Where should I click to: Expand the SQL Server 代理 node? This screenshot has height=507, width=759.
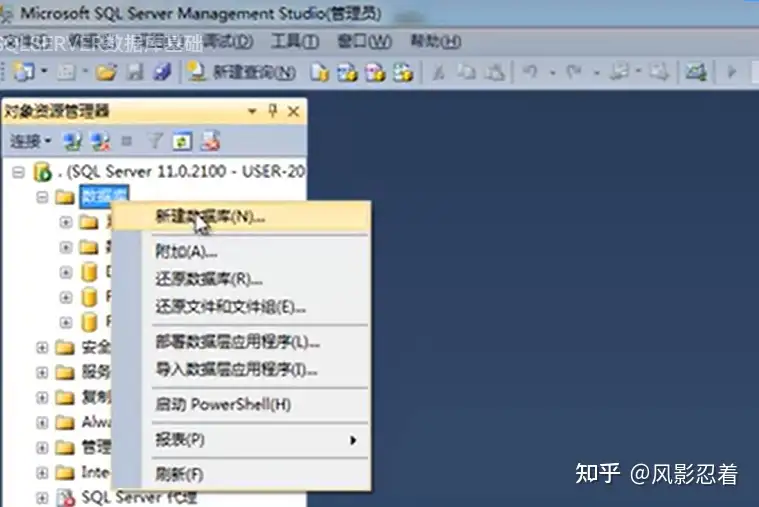click(x=42, y=497)
